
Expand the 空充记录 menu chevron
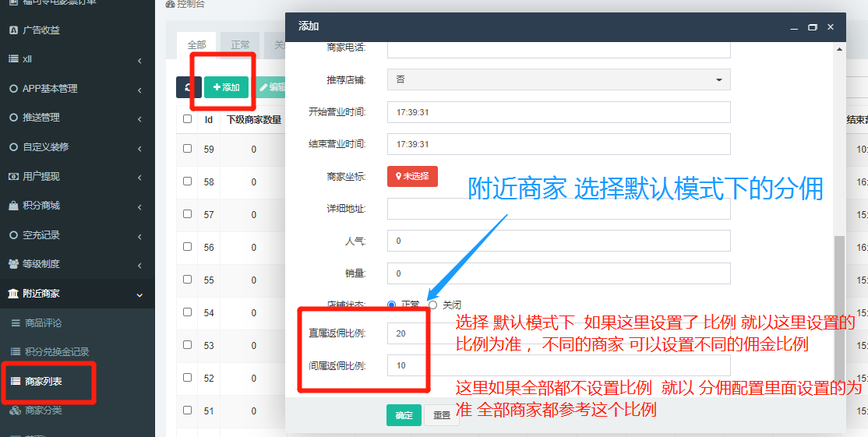click(x=139, y=236)
